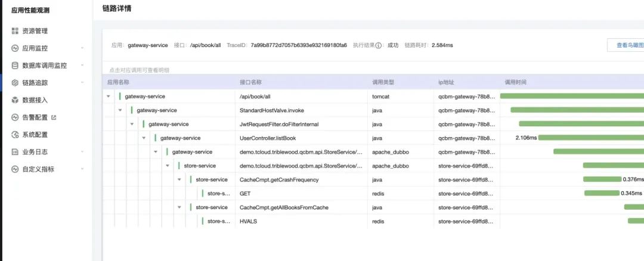Select the redis GET interface cell
The image size is (644, 261).
click(x=245, y=193)
